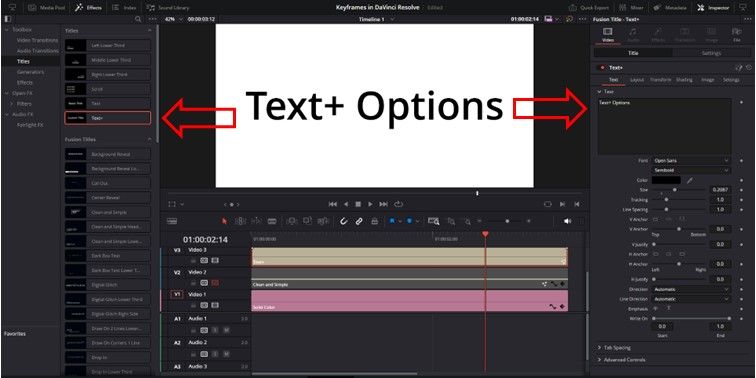This screenshot has height=378, width=756.
Task: Open the Font dropdown showing Open Sans
Action: click(691, 161)
